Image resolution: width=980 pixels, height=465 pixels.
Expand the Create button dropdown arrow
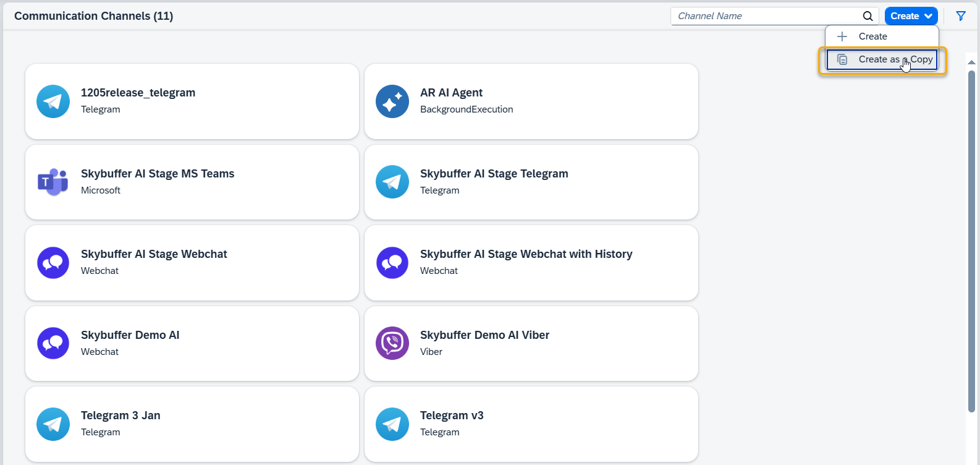point(928,16)
